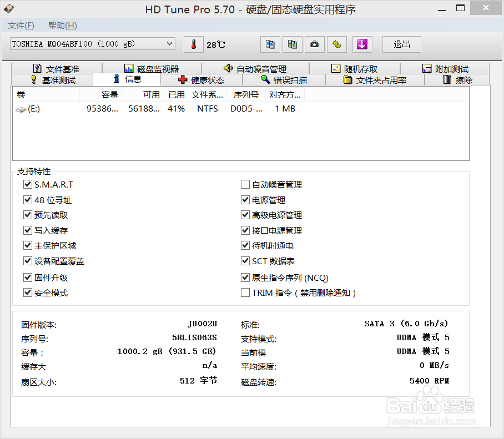Click the E: drive volume icon
The image size is (504, 439).
21,109
